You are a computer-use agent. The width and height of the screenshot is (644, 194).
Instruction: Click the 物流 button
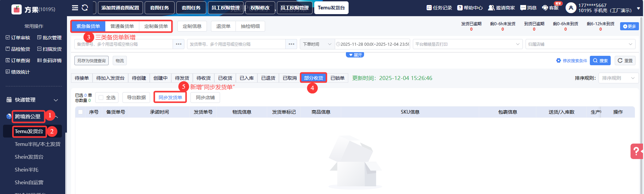120,61
